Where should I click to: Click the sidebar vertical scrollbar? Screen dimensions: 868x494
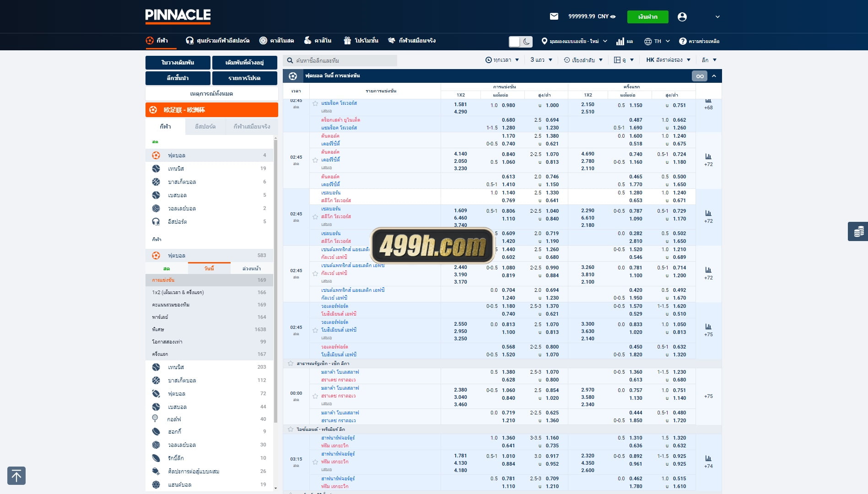click(275, 281)
